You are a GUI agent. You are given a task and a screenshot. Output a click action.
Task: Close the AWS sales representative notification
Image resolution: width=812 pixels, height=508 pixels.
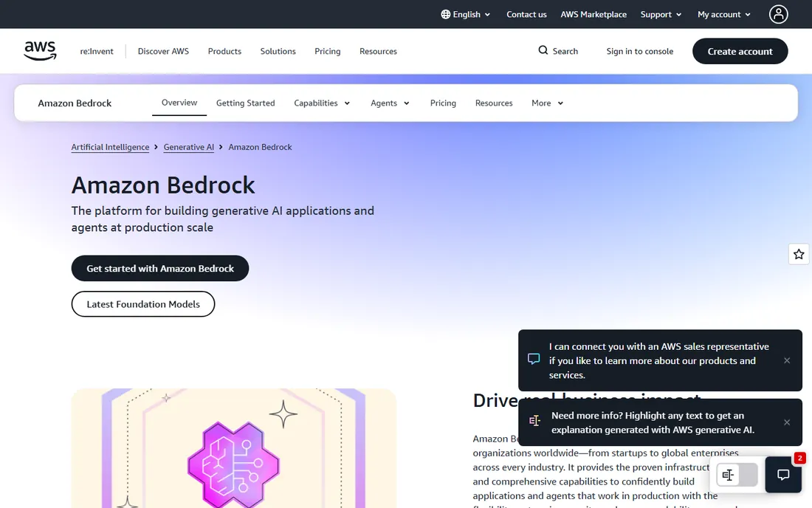pos(787,360)
